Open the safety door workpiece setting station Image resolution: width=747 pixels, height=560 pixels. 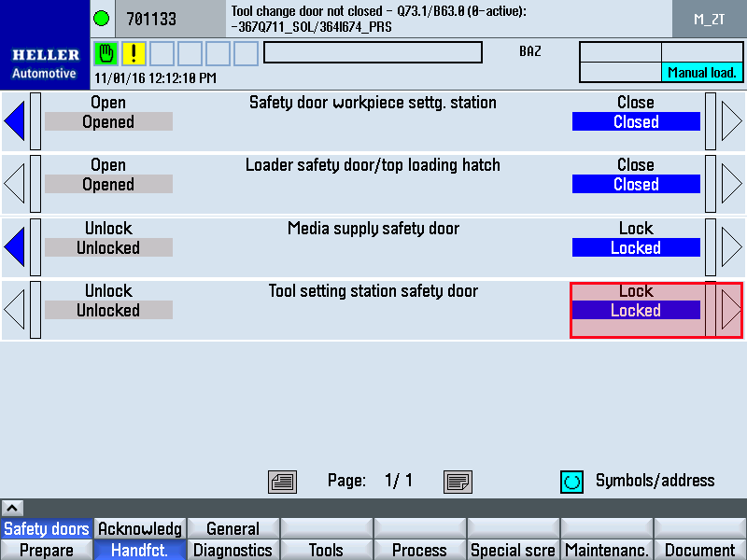(x=15, y=121)
